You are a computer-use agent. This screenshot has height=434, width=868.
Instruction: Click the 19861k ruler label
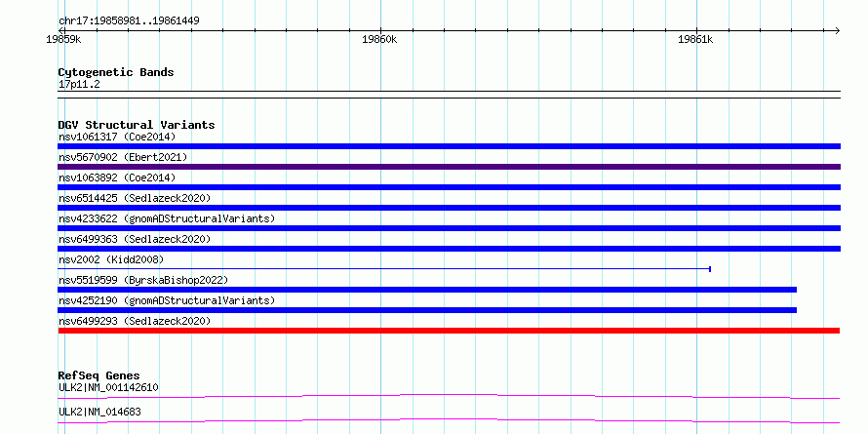[x=695, y=40]
